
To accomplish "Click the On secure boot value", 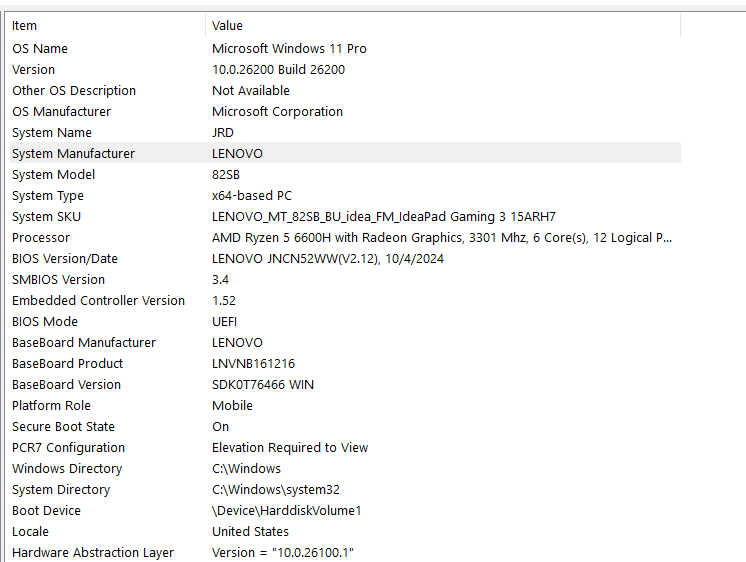I will (220, 426).
